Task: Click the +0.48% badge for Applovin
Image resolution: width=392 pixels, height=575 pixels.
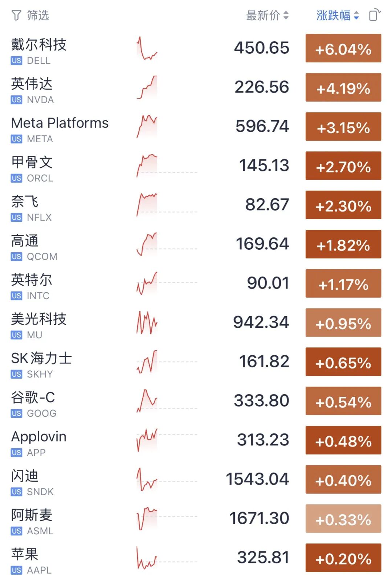Action: coord(343,440)
